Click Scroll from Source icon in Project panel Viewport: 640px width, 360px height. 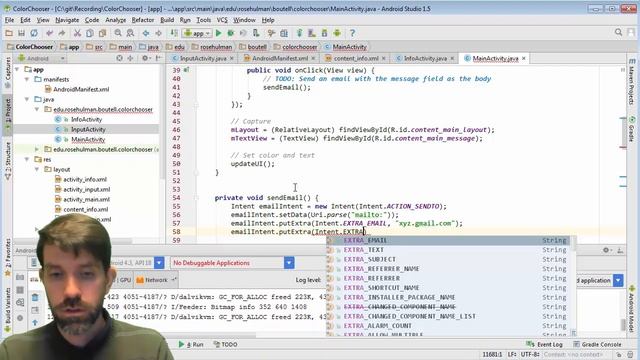tap(119, 58)
